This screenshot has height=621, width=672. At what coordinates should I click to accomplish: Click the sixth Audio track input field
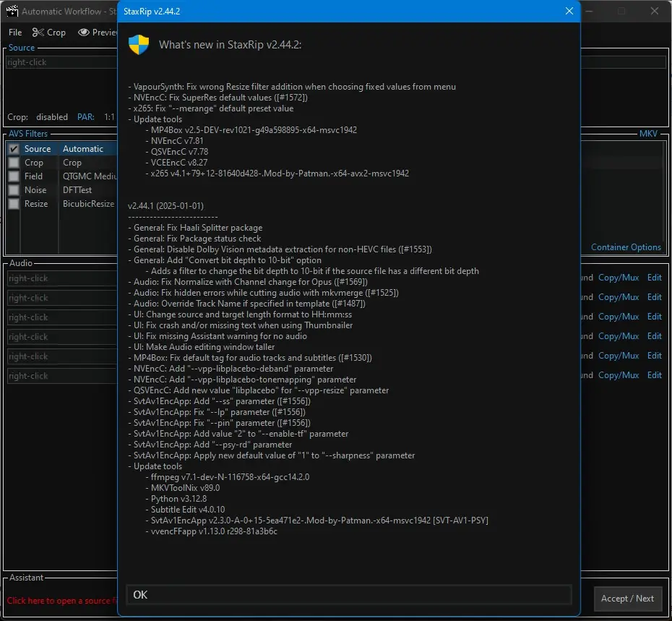pyautogui.click(x=62, y=376)
